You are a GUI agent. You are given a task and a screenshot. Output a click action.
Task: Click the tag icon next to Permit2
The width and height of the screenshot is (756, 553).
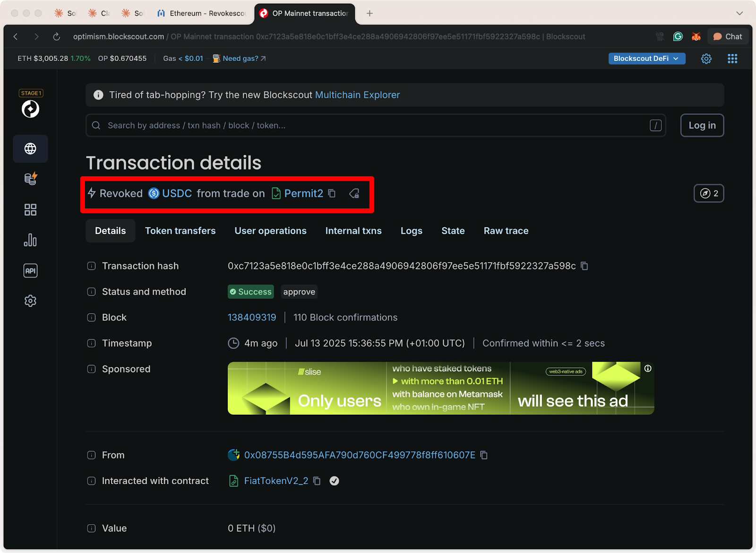(x=354, y=193)
